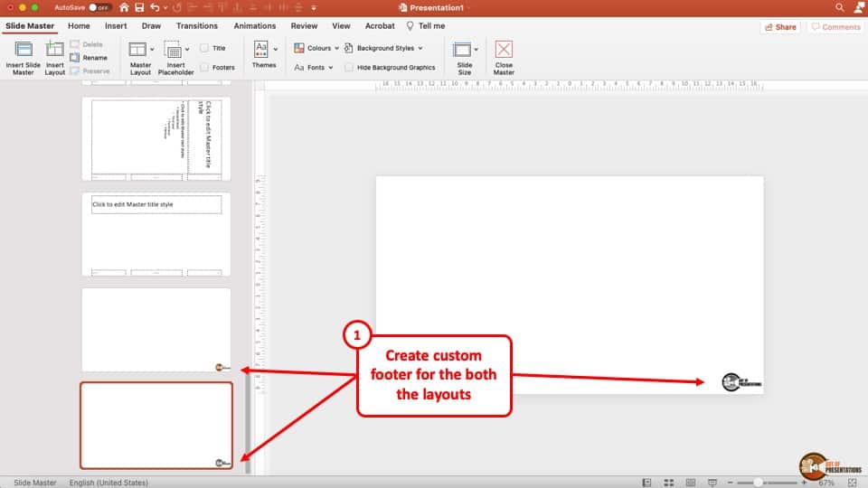Viewport: 868px width, 488px height.
Task: Click the Insert Placeholder icon
Action: (173, 49)
